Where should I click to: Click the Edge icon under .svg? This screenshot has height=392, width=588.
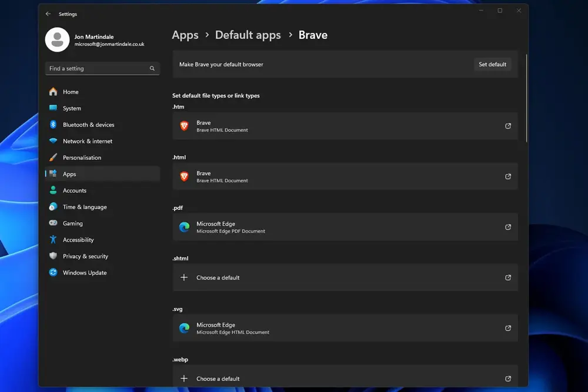tap(184, 329)
